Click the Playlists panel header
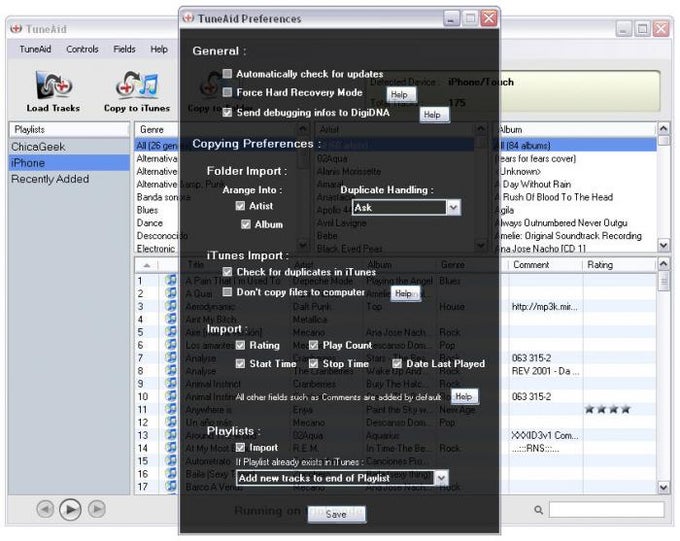Viewport: 680px width, 541px height. tap(69, 129)
